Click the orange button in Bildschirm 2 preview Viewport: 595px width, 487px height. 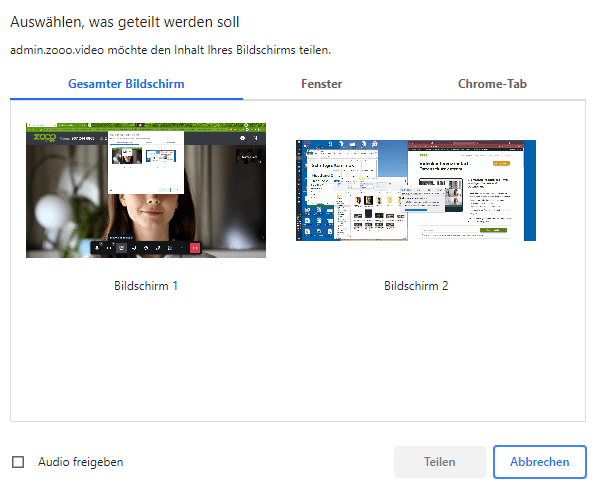point(501,163)
